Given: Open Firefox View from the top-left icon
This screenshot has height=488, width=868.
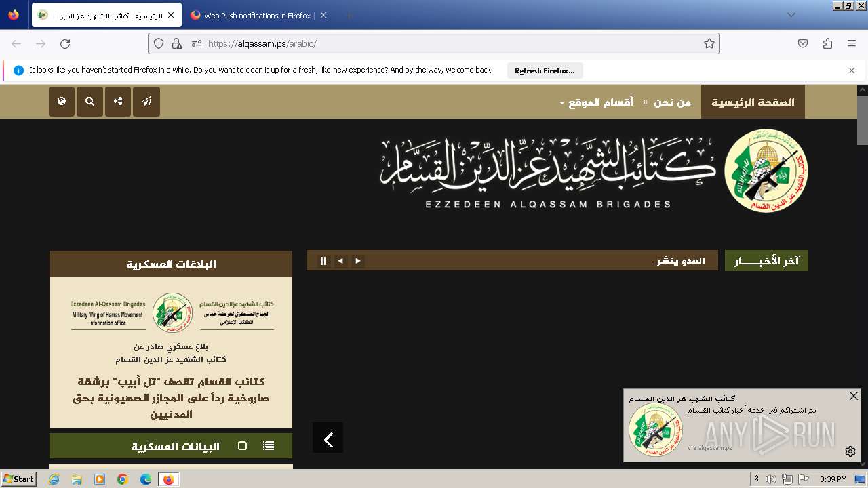Looking at the screenshot, I should (x=14, y=15).
